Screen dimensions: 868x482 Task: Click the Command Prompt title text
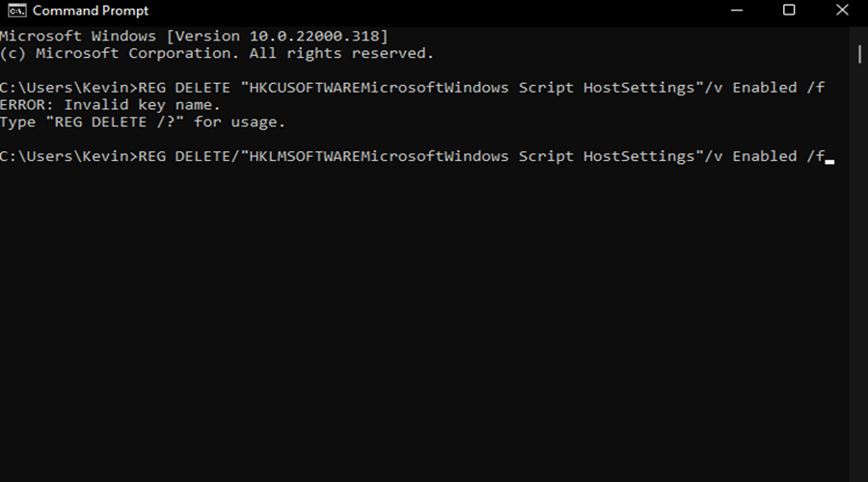coord(91,11)
